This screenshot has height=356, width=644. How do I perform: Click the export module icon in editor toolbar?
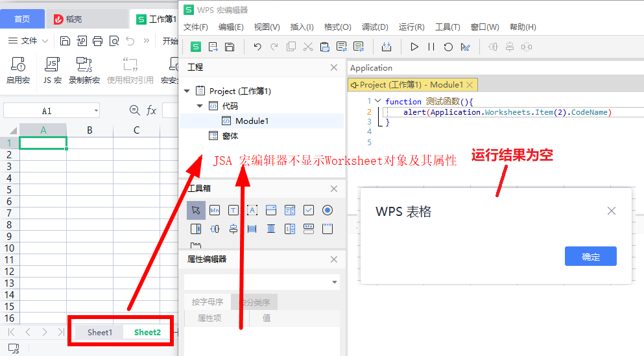pos(213,47)
